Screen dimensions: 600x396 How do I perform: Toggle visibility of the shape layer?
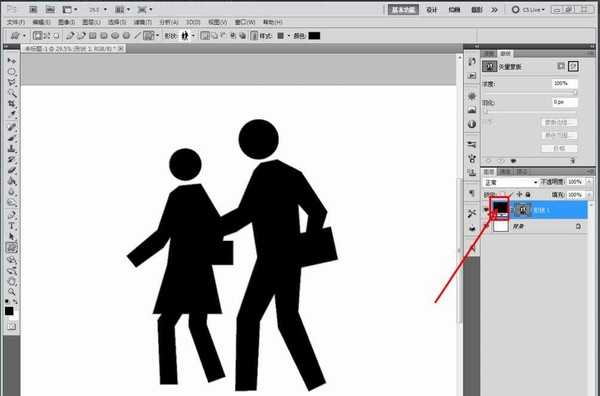pyautogui.click(x=486, y=210)
